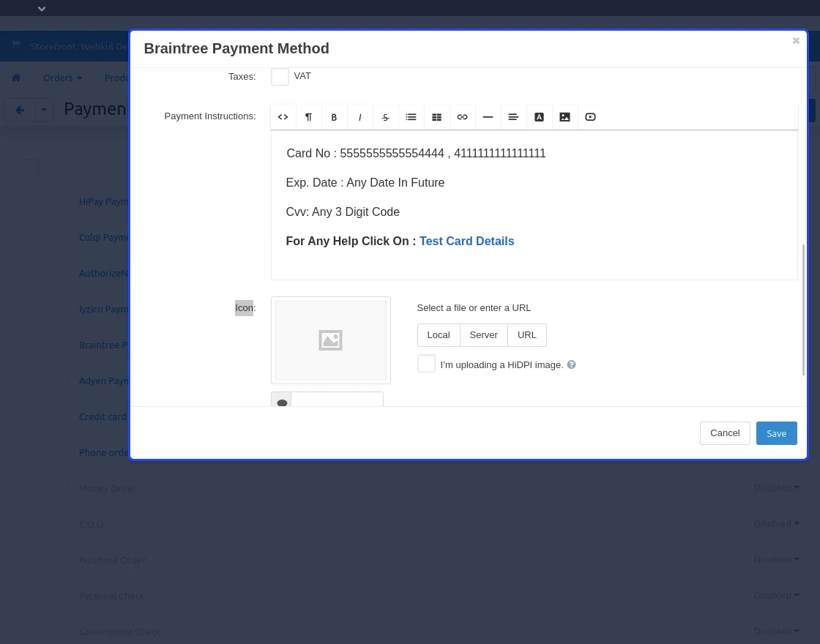Image resolution: width=820 pixels, height=644 pixels.
Task: Open the Orders menu in background
Action: [x=63, y=78]
